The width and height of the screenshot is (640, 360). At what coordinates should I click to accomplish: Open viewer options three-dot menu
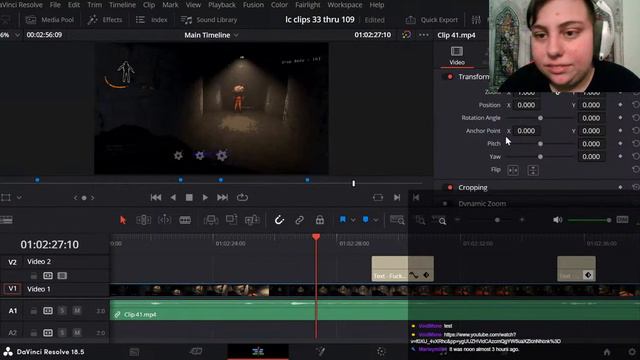pyautogui.click(x=424, y=35)
